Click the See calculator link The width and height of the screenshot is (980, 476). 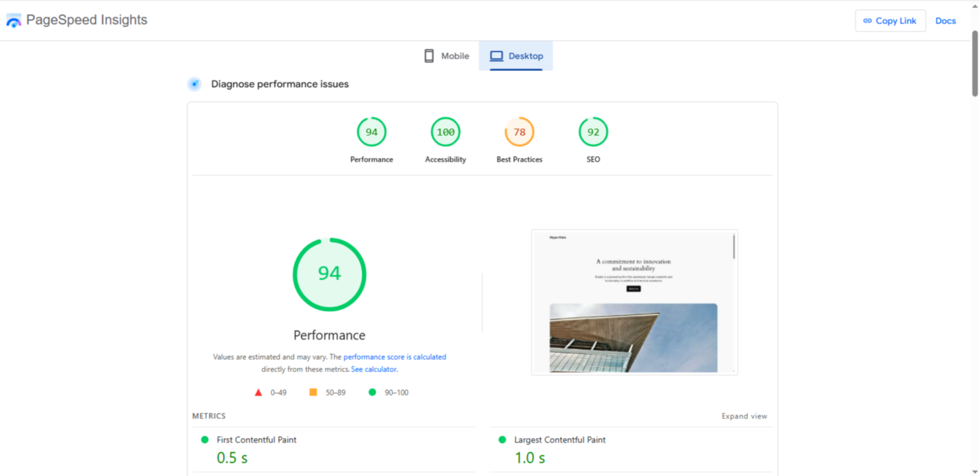point(374,369)
